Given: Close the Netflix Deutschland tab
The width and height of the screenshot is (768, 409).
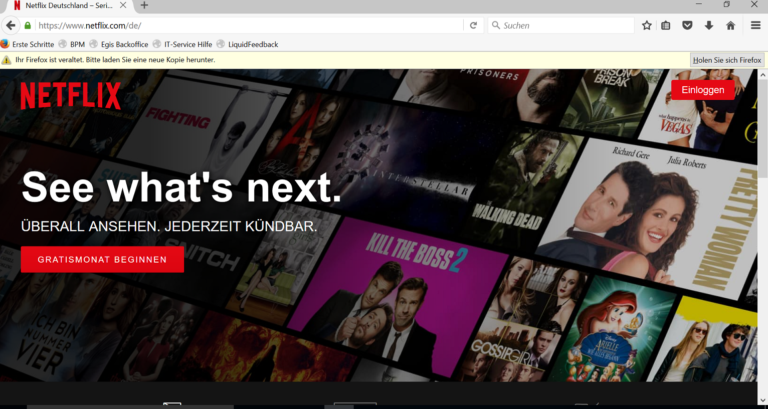Looking at the screenshot, I should point(123,5).
